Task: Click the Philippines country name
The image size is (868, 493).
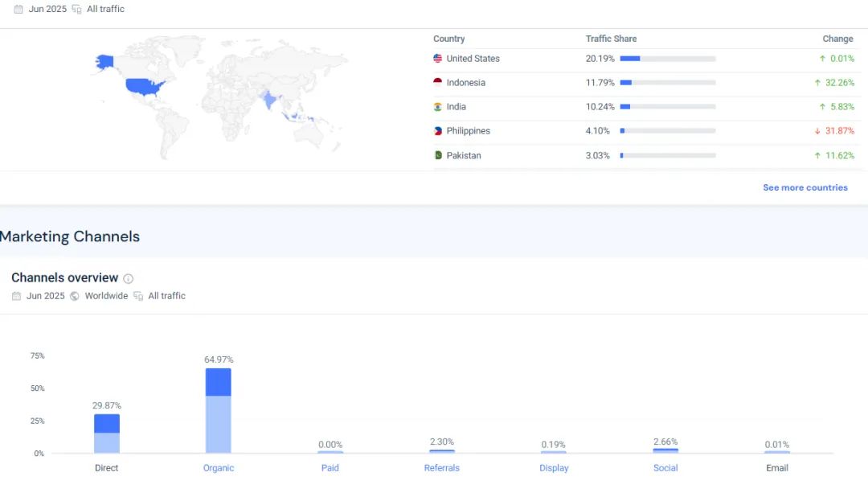Action: (x=469, y=131)
